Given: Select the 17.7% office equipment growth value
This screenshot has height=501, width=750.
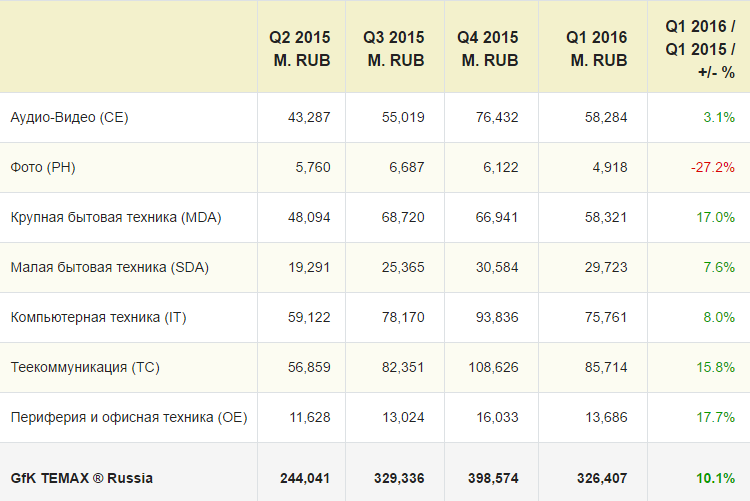Looking at the screenshot, I should 716,418.
